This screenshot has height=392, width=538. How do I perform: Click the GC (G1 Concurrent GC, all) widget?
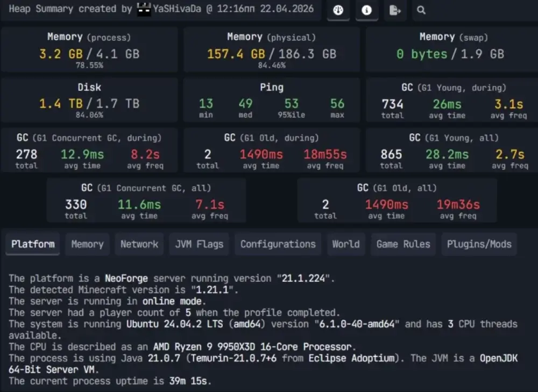(146, 200)
